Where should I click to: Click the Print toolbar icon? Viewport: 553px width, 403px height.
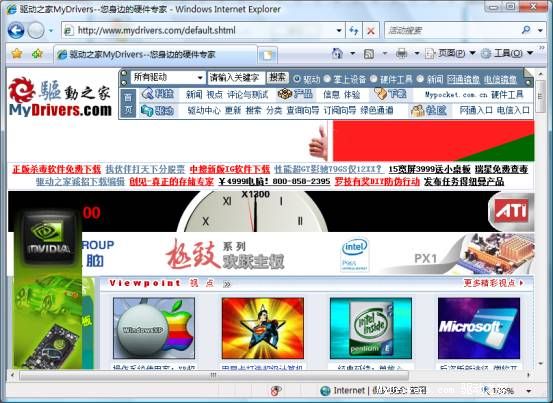pos(401,53)
